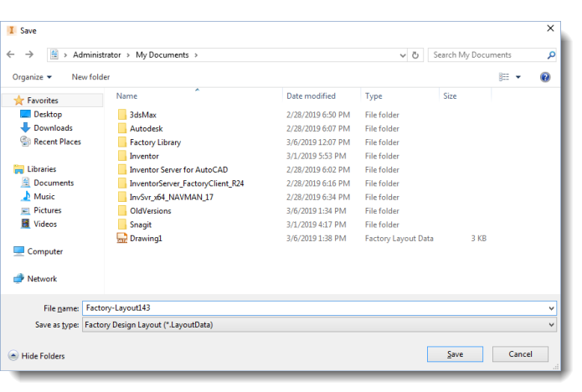
Task: Click the "3/6/2019 12:07 PM" date
Action: pyautogui.click(x=318, y=142)
